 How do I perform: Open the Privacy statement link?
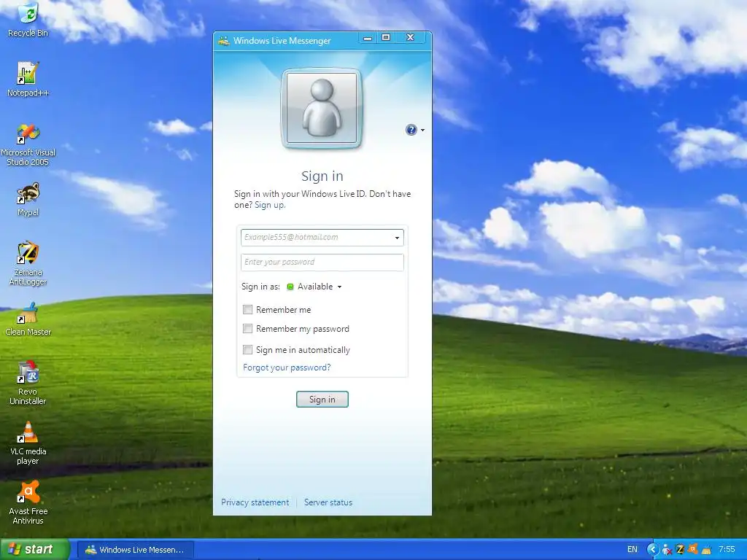[255, 502]
